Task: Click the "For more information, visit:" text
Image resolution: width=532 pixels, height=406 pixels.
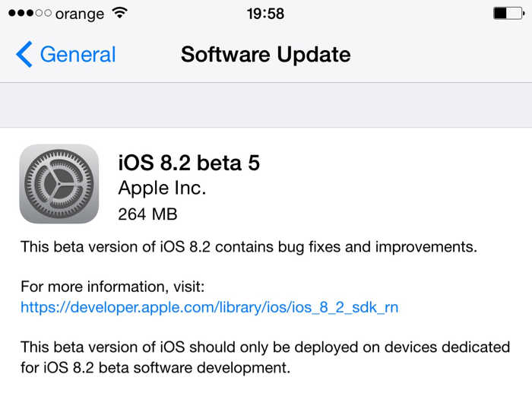Action: (113, 287)
